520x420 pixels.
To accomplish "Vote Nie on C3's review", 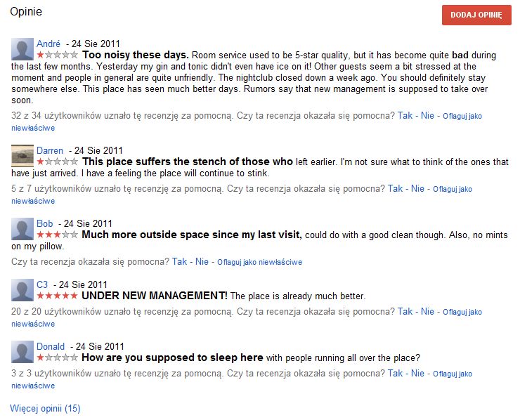I will [x=427, y=312].
